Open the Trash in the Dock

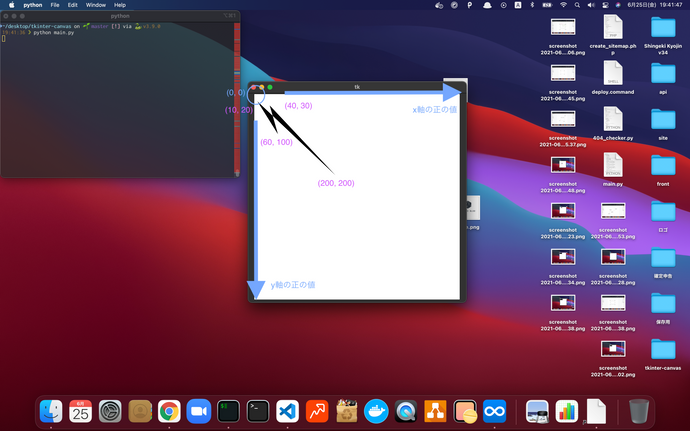click(x=639, y=411)
